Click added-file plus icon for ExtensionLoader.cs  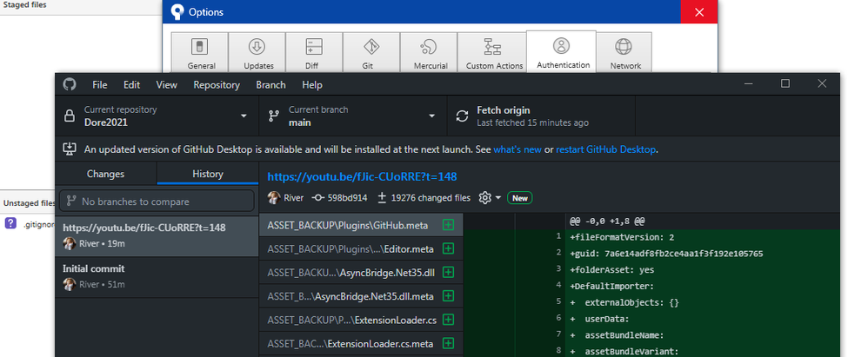coord(449,320)
